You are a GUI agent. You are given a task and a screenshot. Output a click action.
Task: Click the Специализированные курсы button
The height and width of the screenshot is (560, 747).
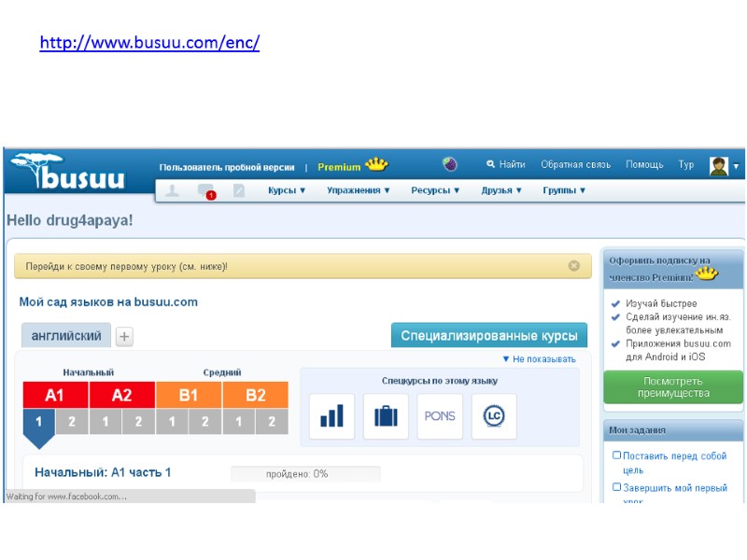[x=489, y=335]
